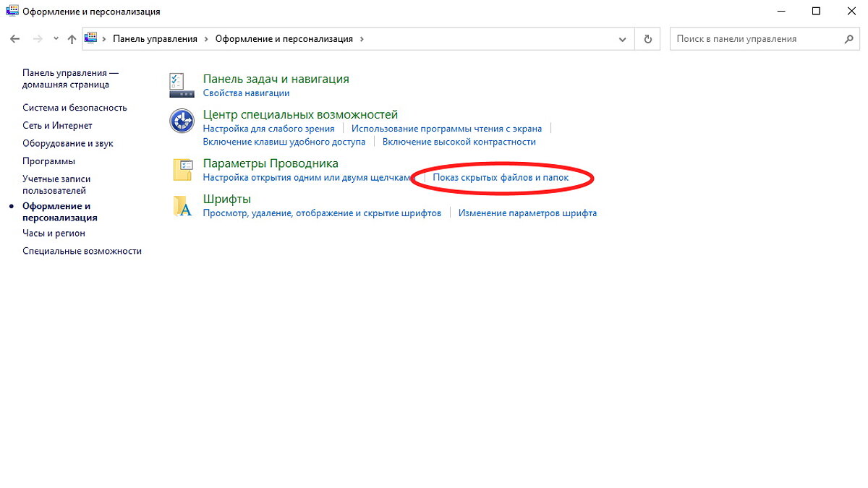Image resolution: width=868 pixels, height=488 pixels.
Task: Click Свойства навигации link
Action: tap(246, 93)
